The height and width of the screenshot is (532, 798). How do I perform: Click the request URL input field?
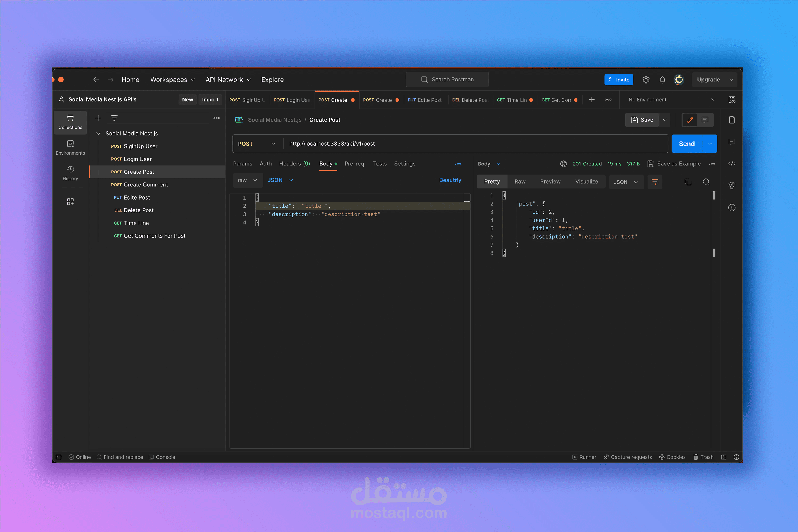pos(475,144)
